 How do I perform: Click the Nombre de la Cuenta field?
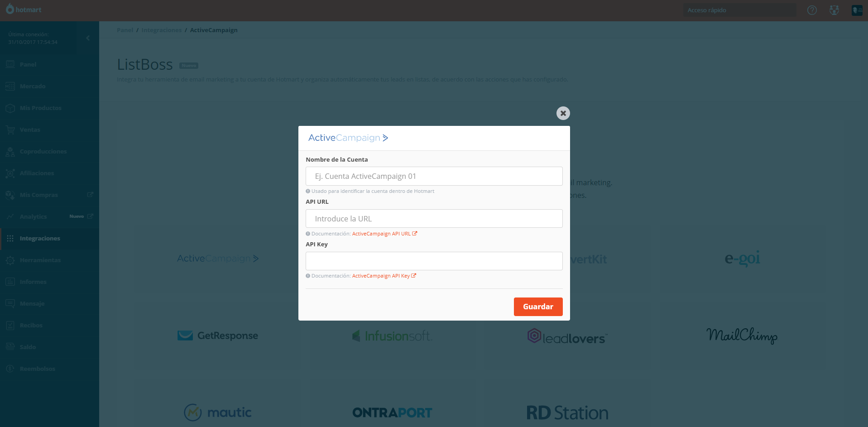434,176
